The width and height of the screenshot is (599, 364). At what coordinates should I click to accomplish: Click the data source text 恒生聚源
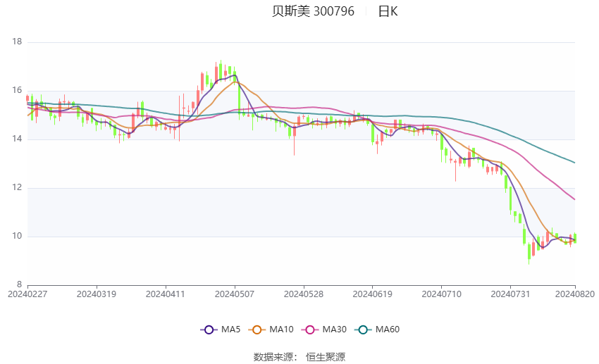pos(326,357)
